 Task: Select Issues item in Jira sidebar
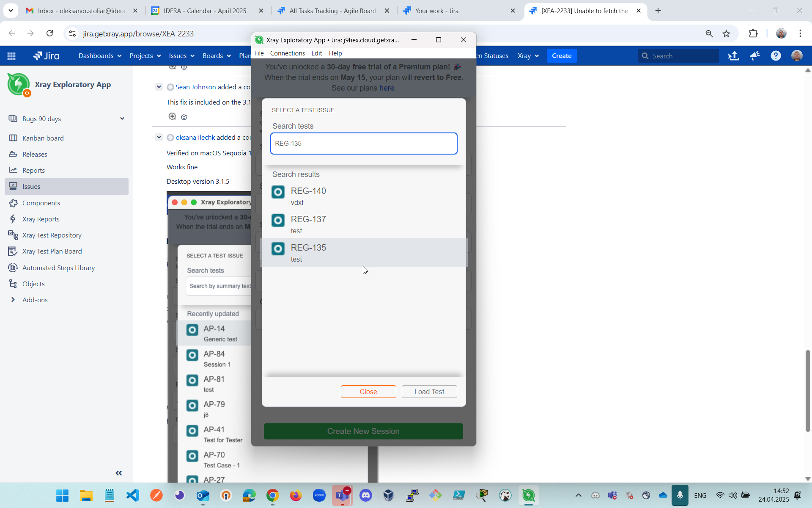(x=66, y=186)
